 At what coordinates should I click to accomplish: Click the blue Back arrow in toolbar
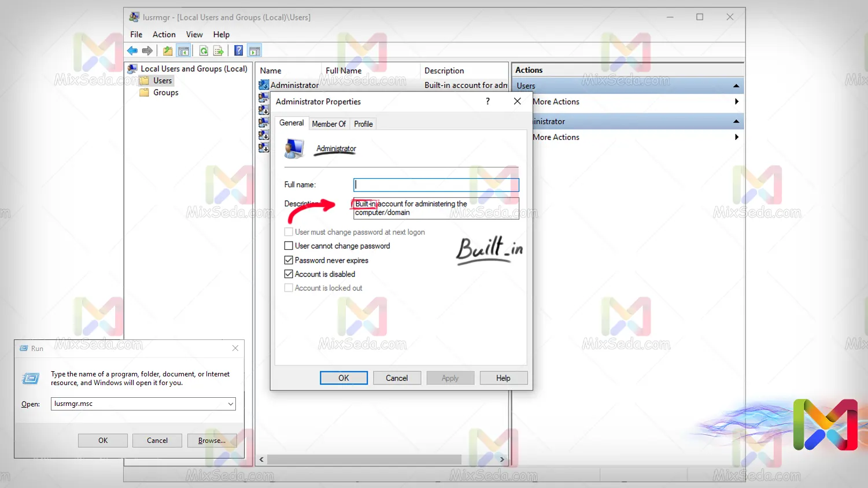coord(132,51)
